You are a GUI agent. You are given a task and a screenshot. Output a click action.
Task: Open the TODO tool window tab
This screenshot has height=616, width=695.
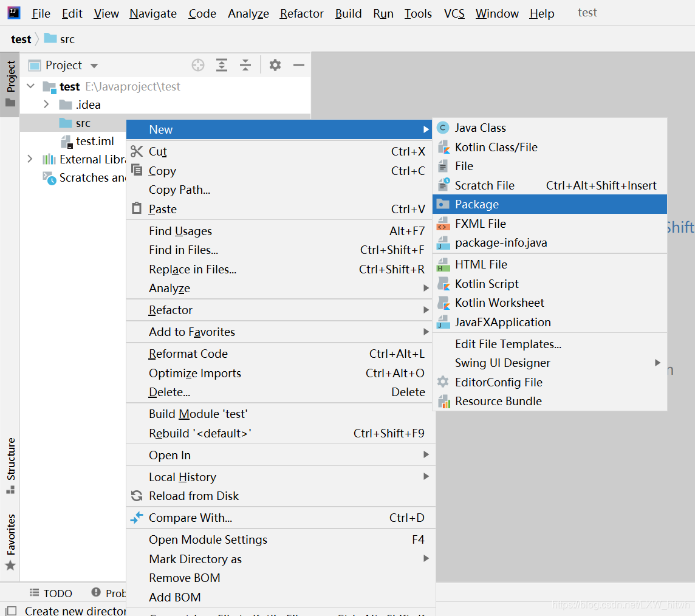pos(50,593)
